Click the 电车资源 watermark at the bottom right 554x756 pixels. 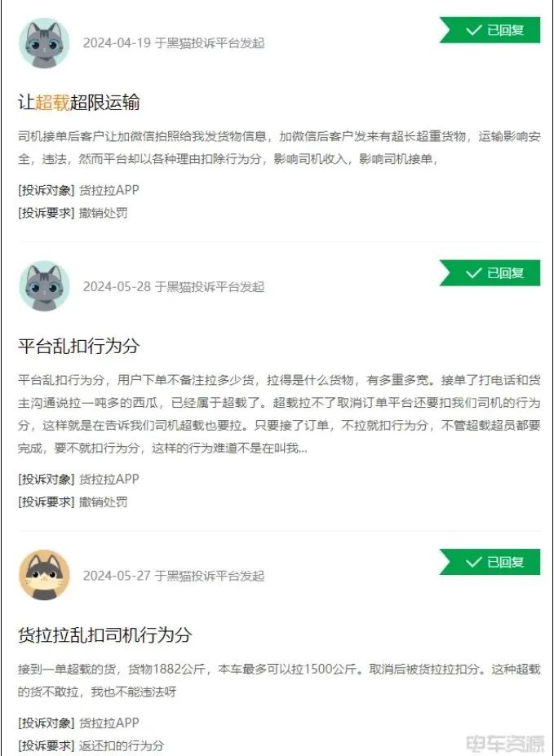point(505,743)
